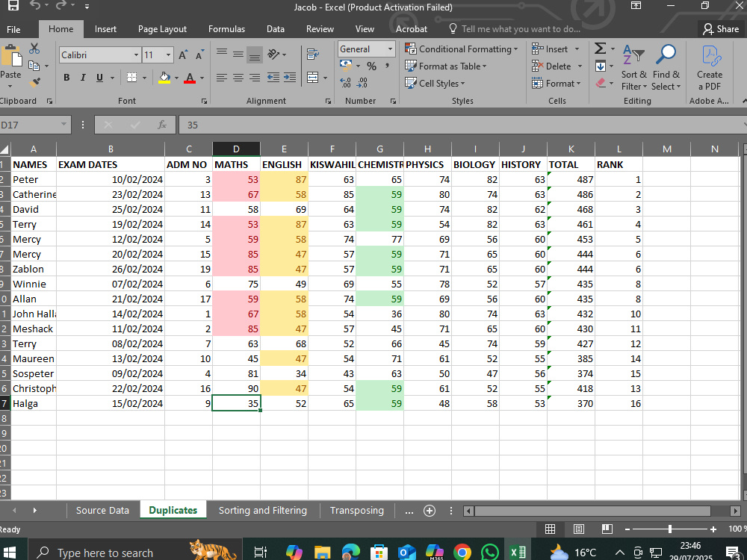747x560 pixels.
Task: Open the font size 11 dropdown
Action: tap(168, 55)
